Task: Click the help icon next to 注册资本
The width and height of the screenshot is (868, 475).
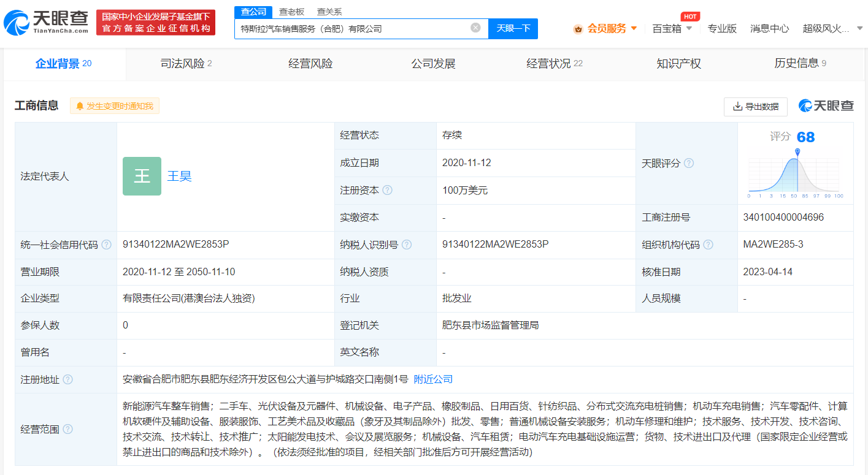Action: [x=387, y=190]
